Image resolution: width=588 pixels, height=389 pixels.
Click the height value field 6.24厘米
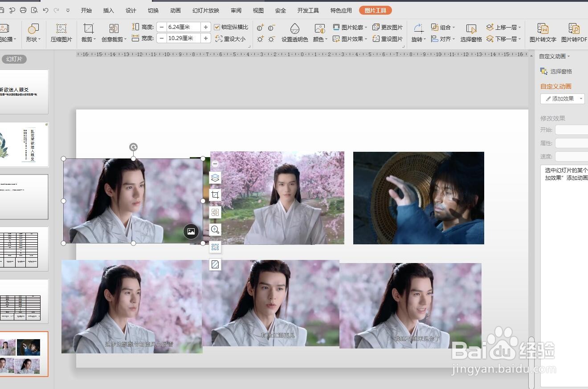183,27
